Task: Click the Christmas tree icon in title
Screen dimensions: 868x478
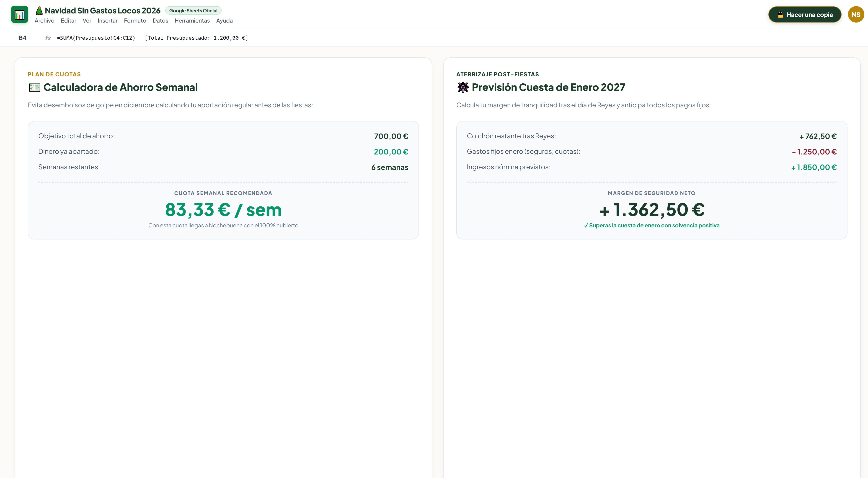Action: (39, 11)
